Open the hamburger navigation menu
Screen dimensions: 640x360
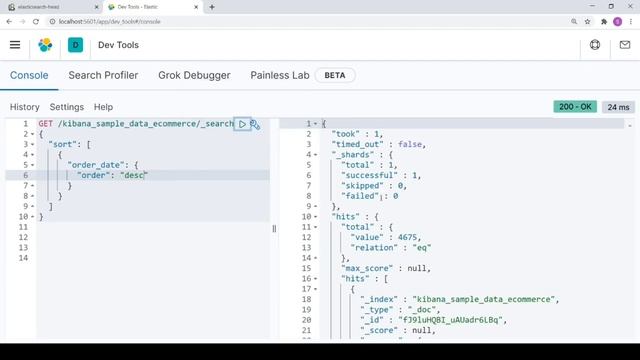15,45
